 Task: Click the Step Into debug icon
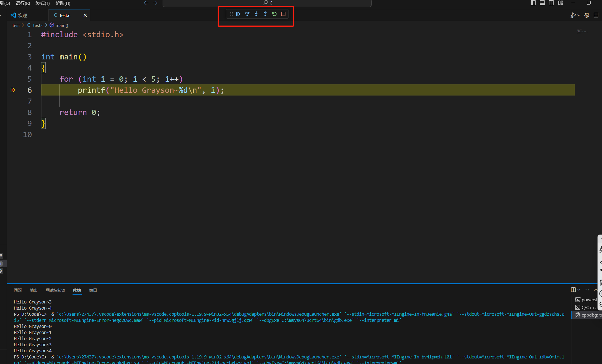coord(256,14)
